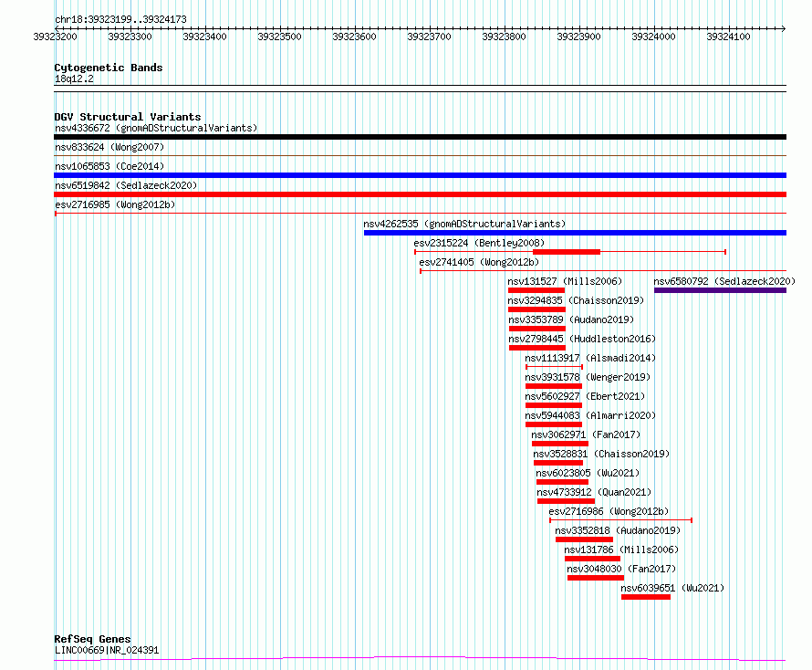Open nsv3352818 (Audano2019) label
The height and width of the screenshot is (670, 812).
(618, 530)
